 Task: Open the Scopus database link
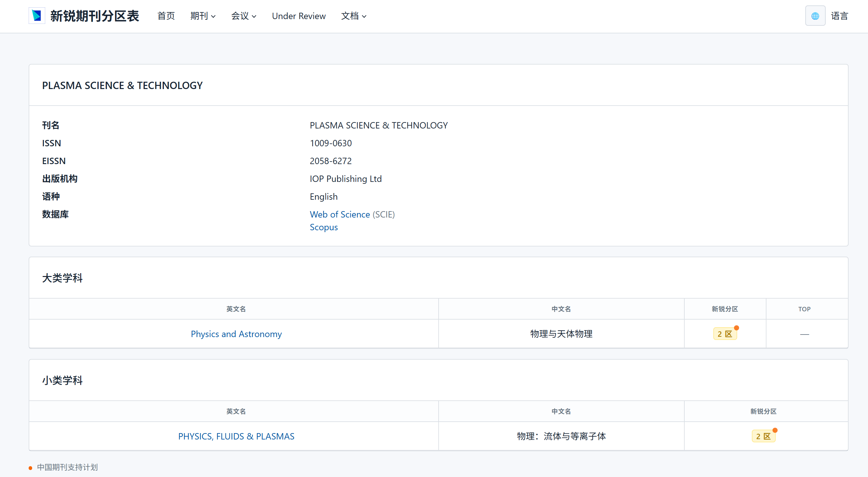[323, 227]
